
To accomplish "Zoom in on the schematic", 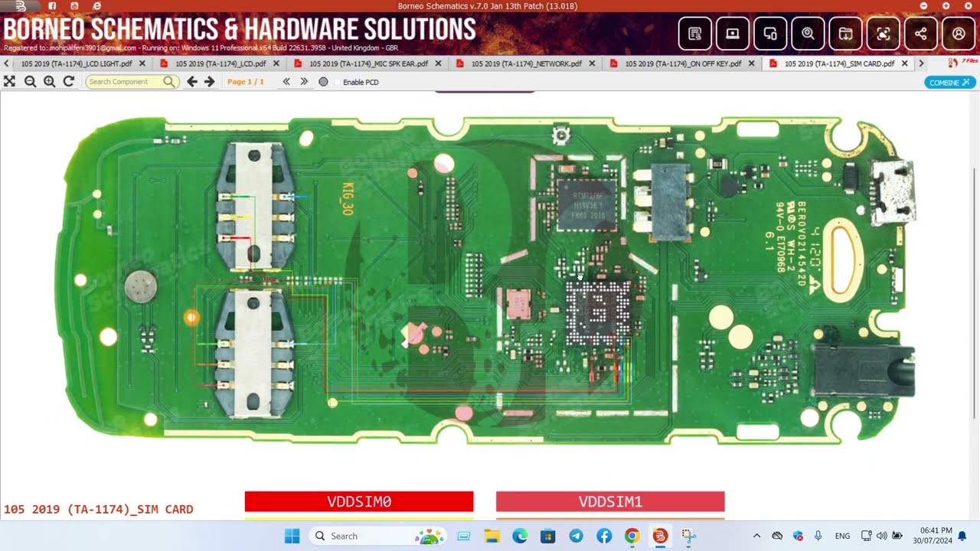I will tap(50, 81).
